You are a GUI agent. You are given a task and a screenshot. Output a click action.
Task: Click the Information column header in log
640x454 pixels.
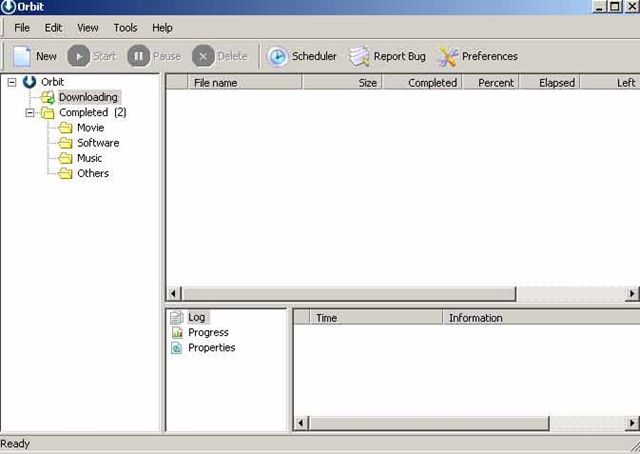[542, 318]
